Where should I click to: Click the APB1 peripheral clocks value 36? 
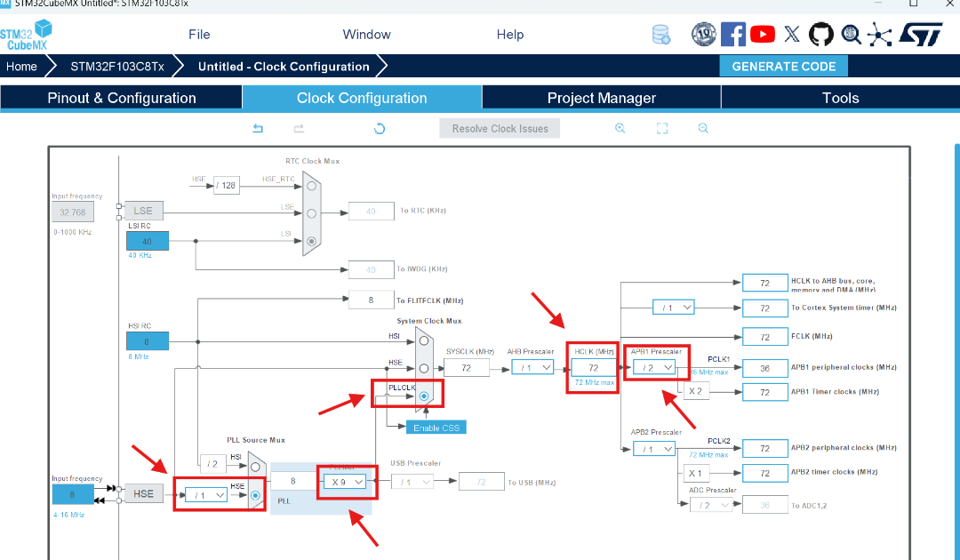764,368
